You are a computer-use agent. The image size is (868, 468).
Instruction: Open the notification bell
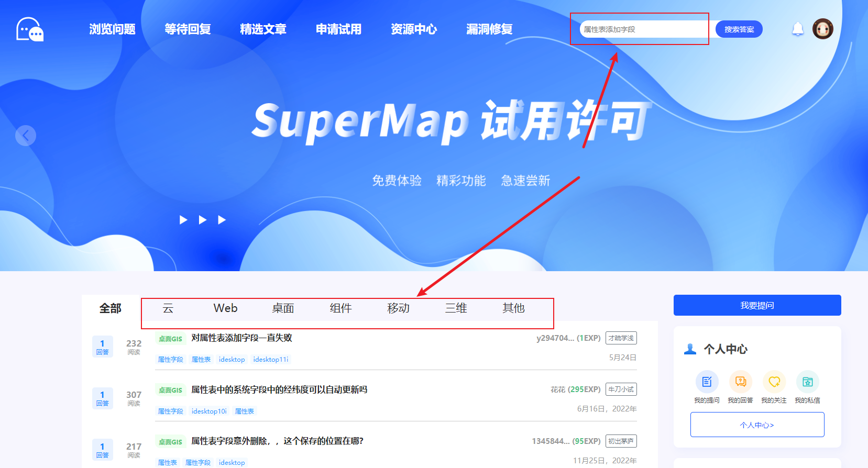point(798,29)
